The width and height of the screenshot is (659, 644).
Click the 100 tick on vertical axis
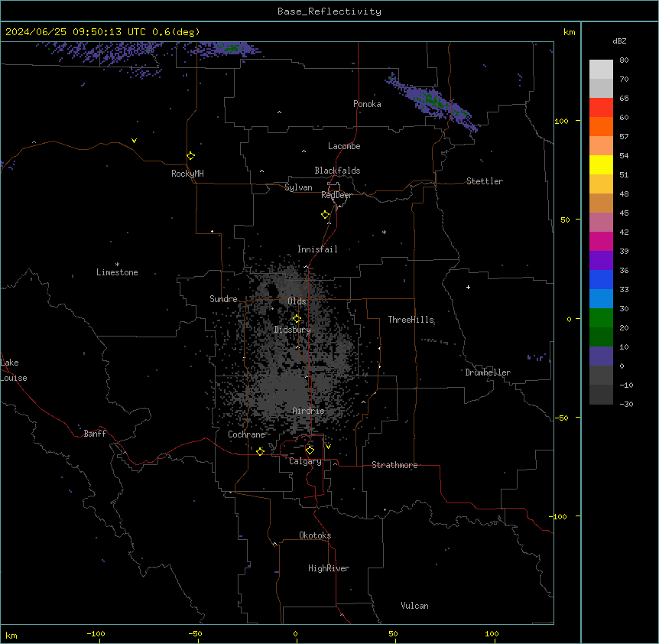(x=562, y=121)
